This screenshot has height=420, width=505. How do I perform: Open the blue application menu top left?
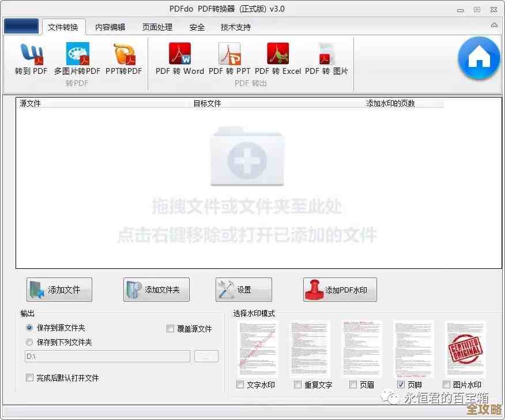(x=21, y=25)
